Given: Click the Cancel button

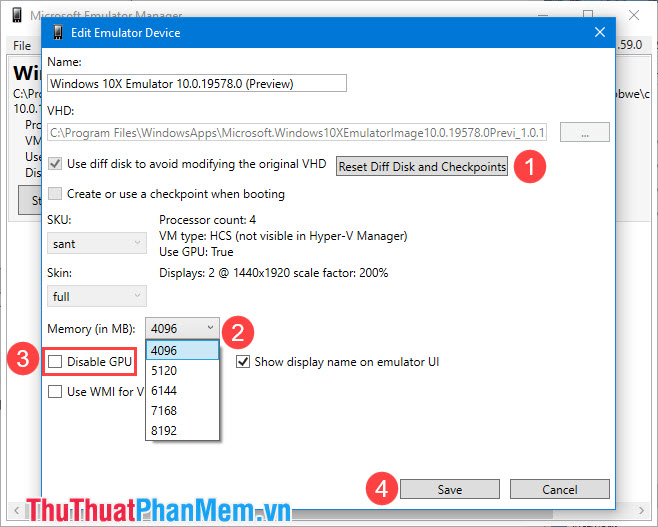Looking at the screenshot, I should pyautogui.click(x=559, y=489).
